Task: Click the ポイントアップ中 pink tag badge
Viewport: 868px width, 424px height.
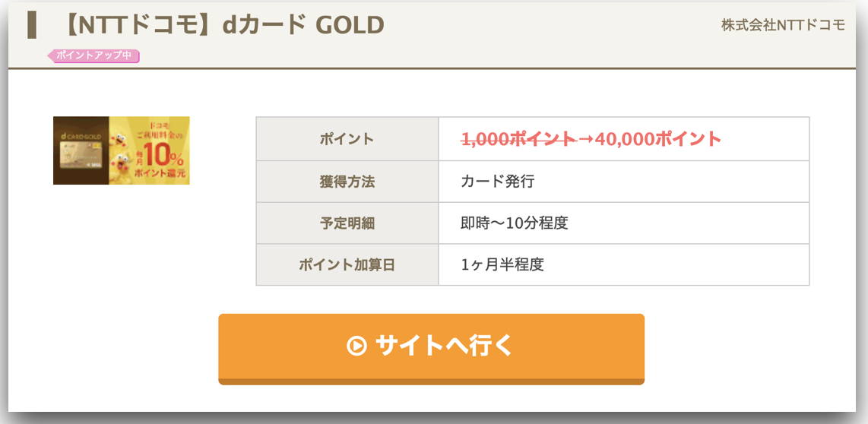Action: (x=93, y=55)
